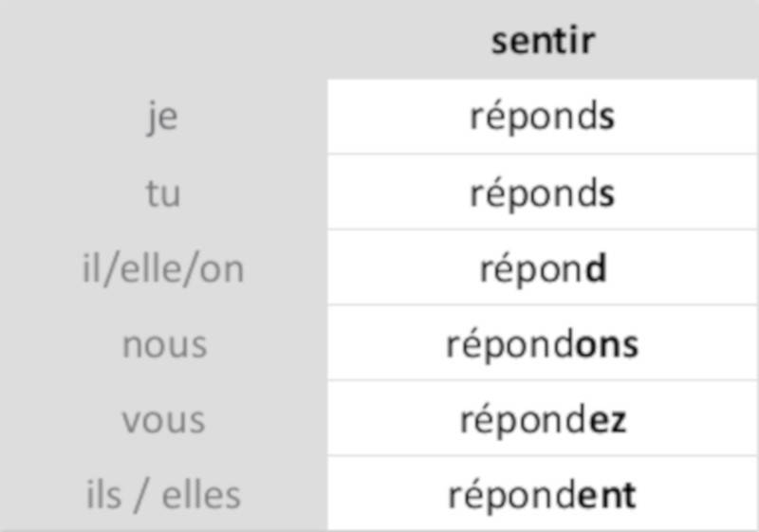759x532 pixels.
Task: Click the bold 'ez' ending in répondez
Action: point(608,421)
